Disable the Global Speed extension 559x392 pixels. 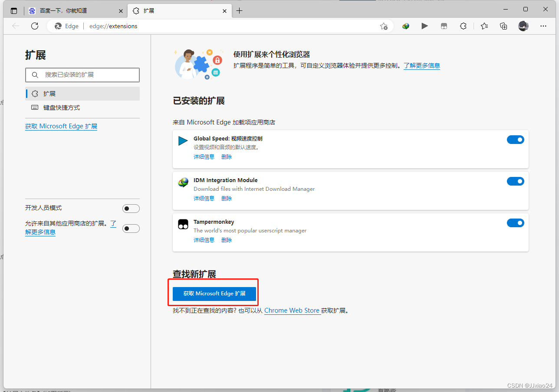pos(516,140)
